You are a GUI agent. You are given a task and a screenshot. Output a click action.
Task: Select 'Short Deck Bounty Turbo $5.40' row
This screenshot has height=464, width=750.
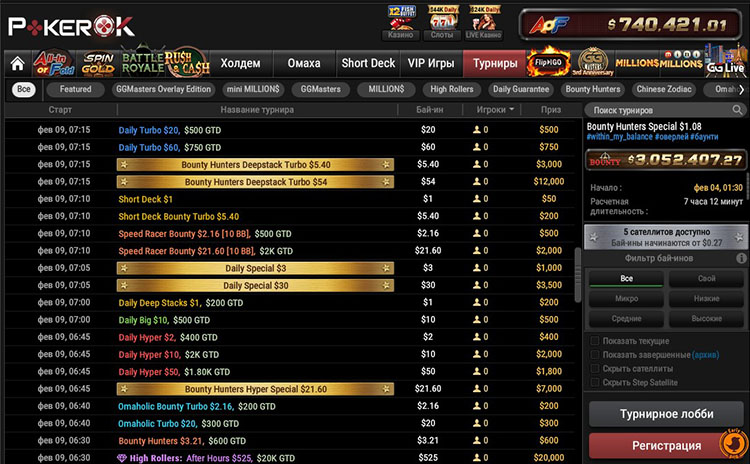tap(290, 216)
